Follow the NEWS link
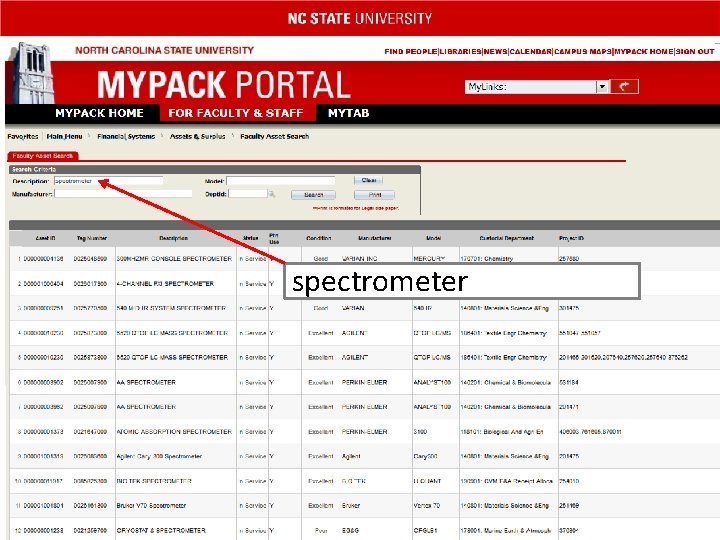Screen dimensions: 720x540 495,51
